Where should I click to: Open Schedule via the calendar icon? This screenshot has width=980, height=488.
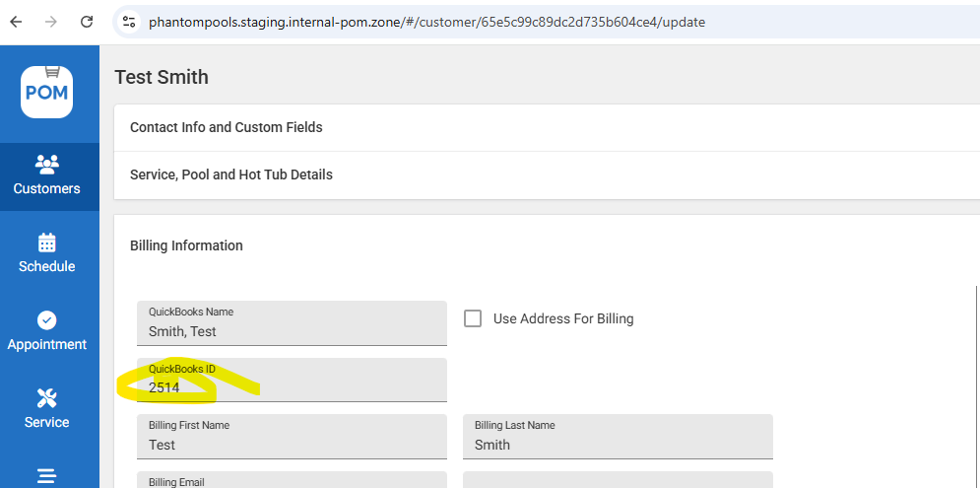coord(46,243)
